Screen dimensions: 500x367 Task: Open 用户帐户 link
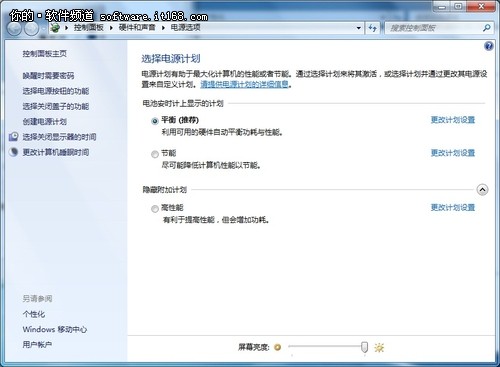[37, 344]
